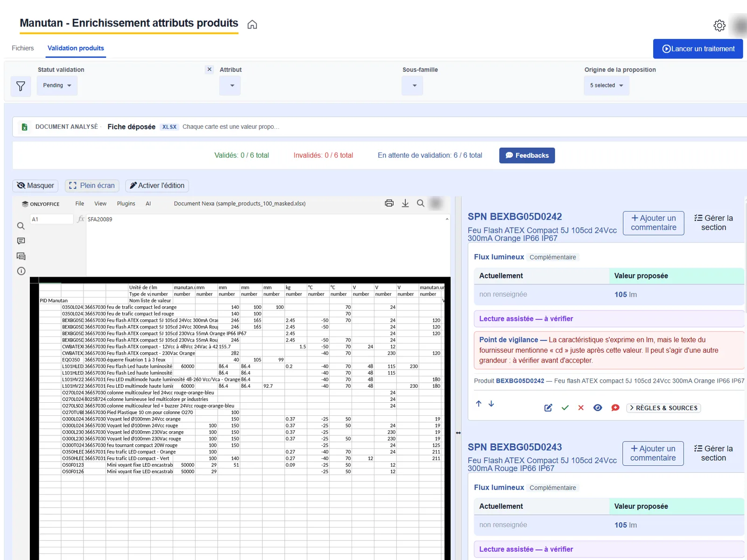The height and width of the screenshot is (560, 747).
Task: Open the comments panel icon in sidebar
Action: (21, 241)
